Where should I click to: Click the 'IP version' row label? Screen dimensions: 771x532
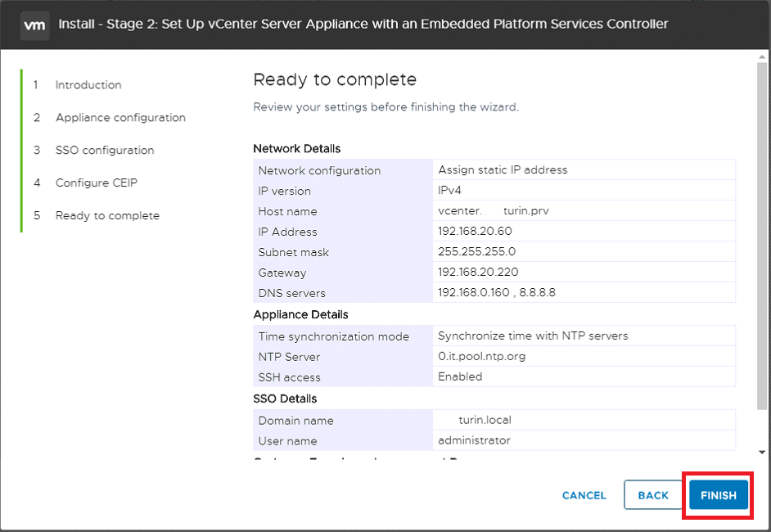(284, 191)
